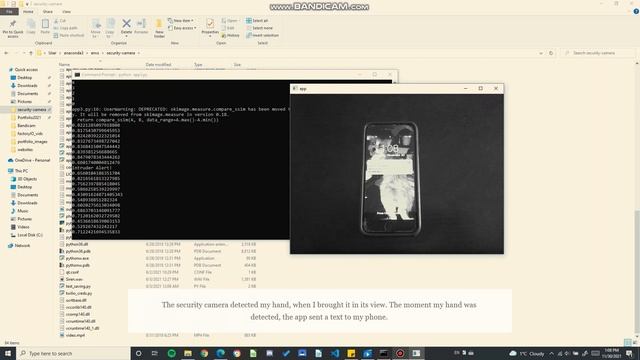Click the Search security-camera box
This screenshot has width=640, height=360.
click(597, 53)
